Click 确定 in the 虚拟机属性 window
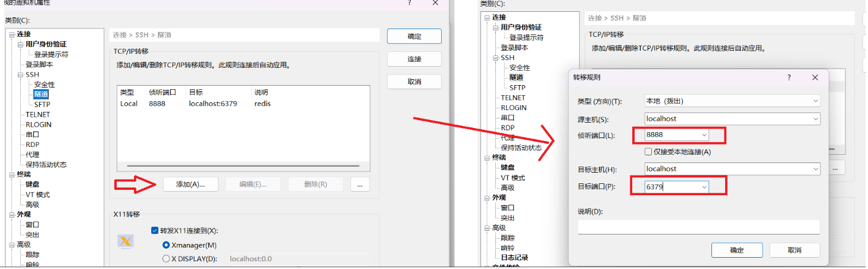Viewport: 868px width, 269px height. click(414, 36)
